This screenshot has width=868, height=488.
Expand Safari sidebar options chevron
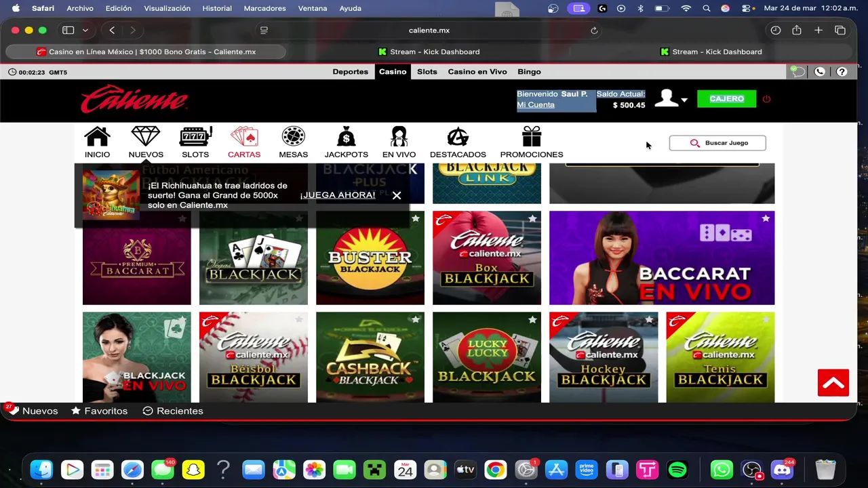[85, 30]
